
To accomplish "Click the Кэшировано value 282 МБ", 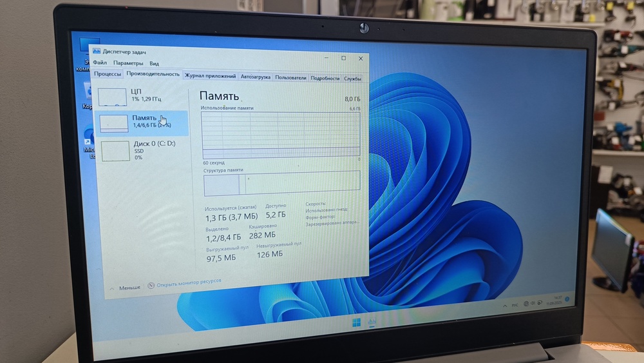I will click(262, 235).
